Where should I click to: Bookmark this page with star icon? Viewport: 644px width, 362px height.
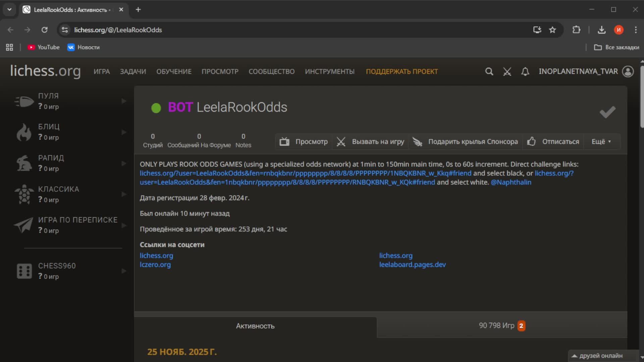[x=552, y=30]
